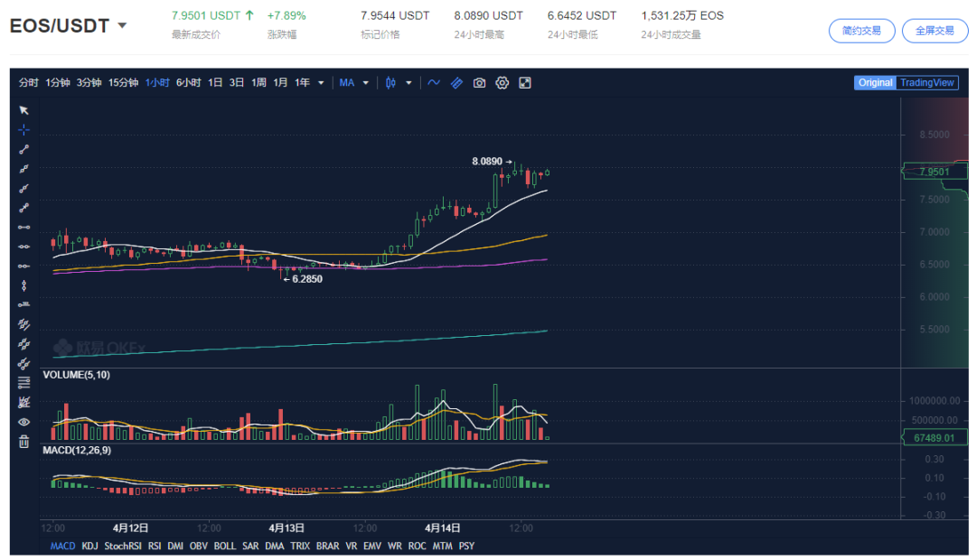Expand the chart to fullscreen
Image resolution: width=976 pixels, height=560 pixels.
[x=525, y=83]
